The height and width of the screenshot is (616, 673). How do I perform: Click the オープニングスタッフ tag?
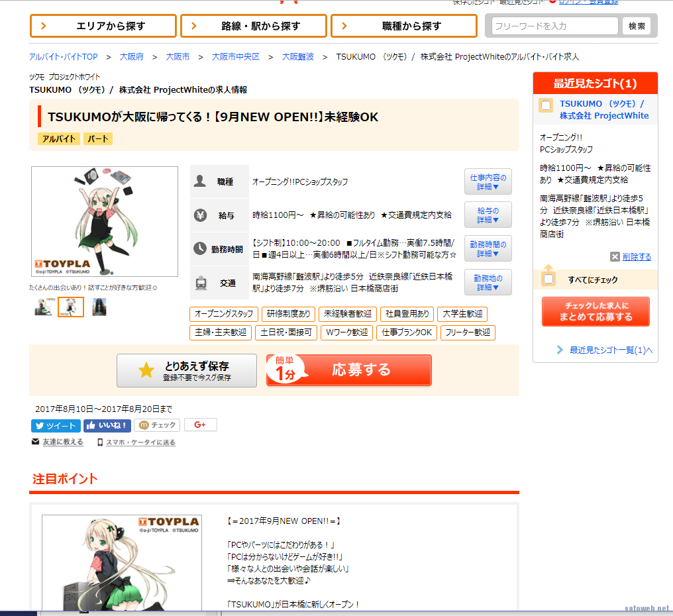tap(224, 314)
